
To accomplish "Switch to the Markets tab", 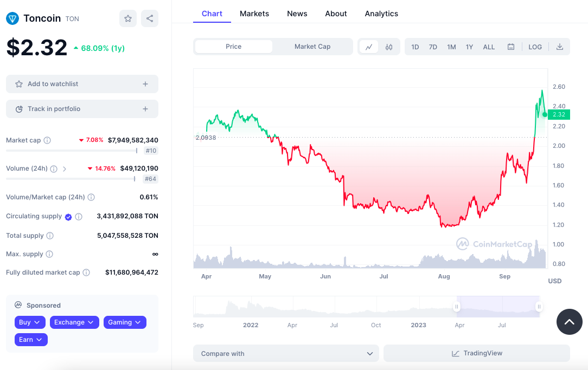I will [x=254, y=14].
